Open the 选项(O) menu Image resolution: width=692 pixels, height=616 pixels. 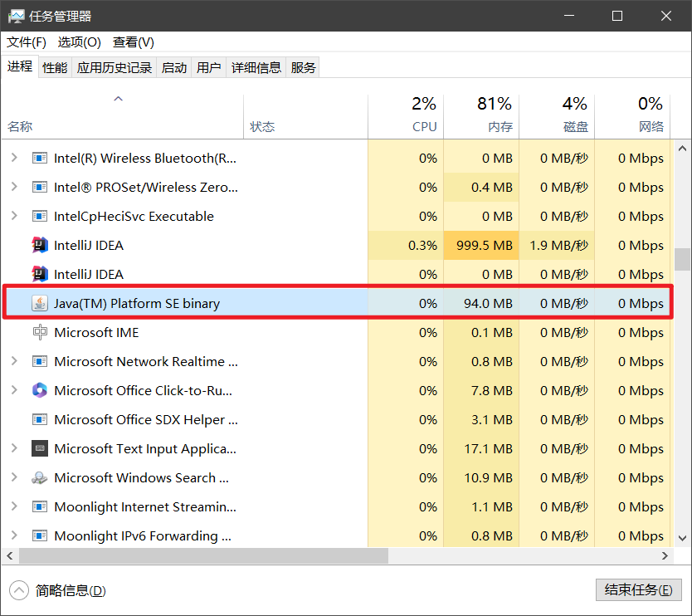pyautogui.click(x=80, y=42)
